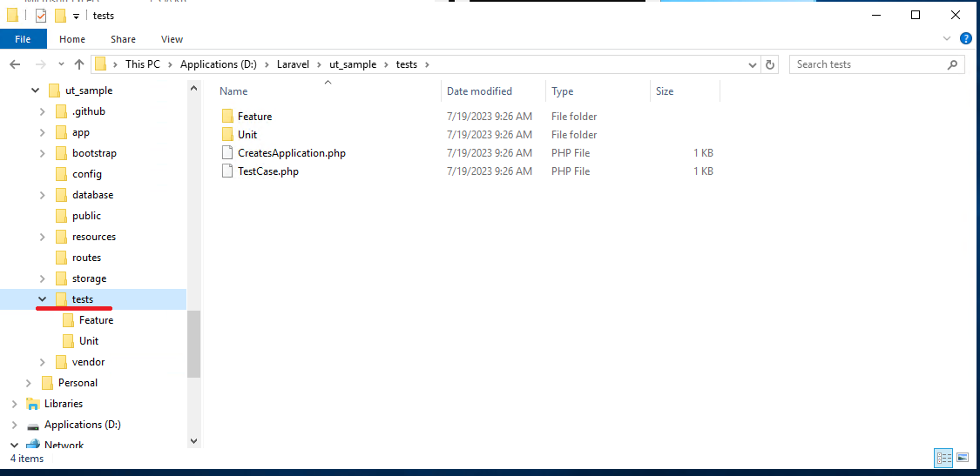The width and height of the screenshot is (980, 476).
Task: Select the Unit folder in file list
Action: (247, 134)
